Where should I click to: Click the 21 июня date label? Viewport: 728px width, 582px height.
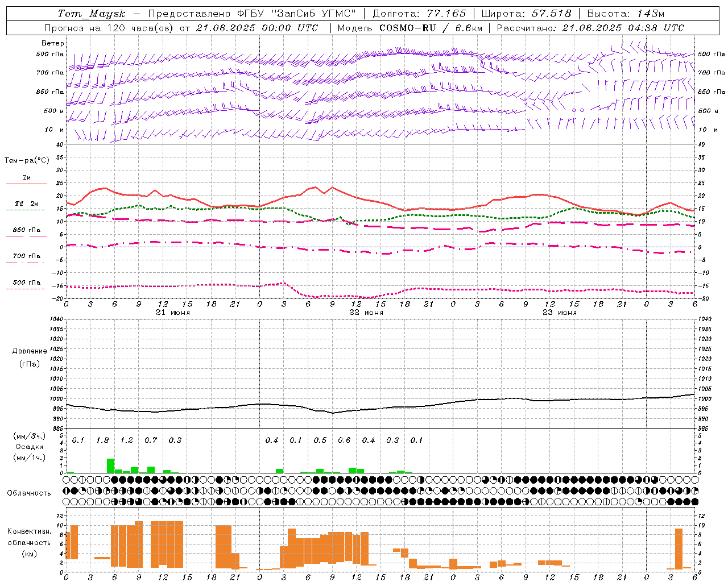click(173, 313)
